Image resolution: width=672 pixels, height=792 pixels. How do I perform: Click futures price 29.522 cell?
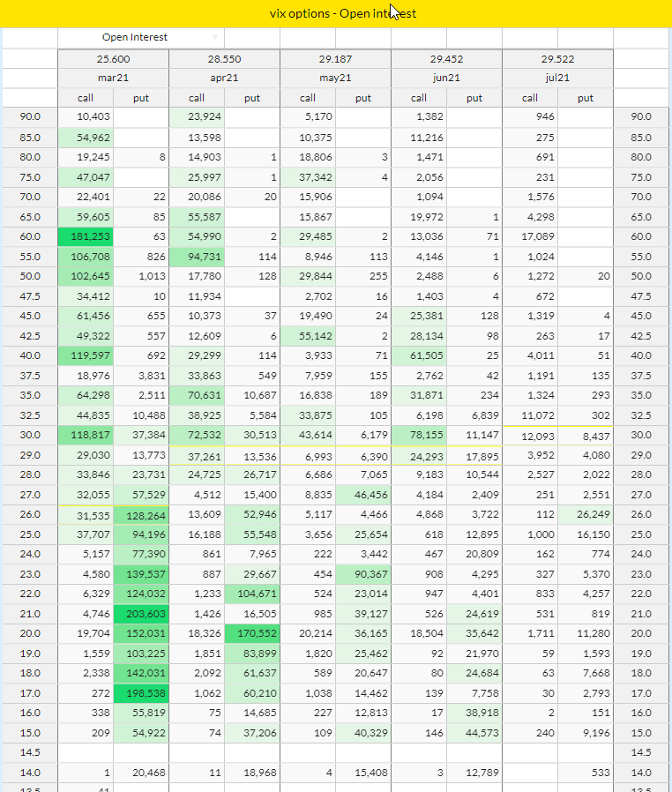coord(557,59)
